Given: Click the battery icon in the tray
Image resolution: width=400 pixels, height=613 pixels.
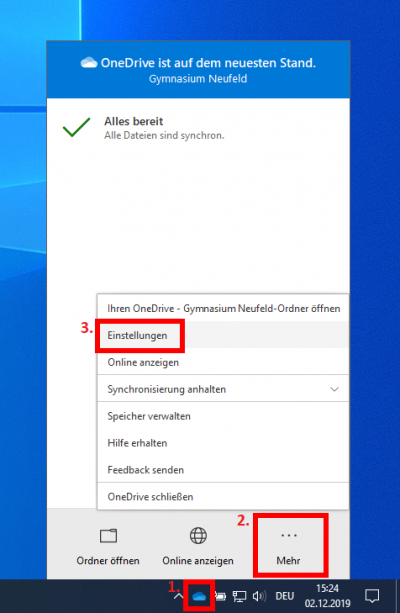Looking at the screenshot, I should (x=221, y=596).
